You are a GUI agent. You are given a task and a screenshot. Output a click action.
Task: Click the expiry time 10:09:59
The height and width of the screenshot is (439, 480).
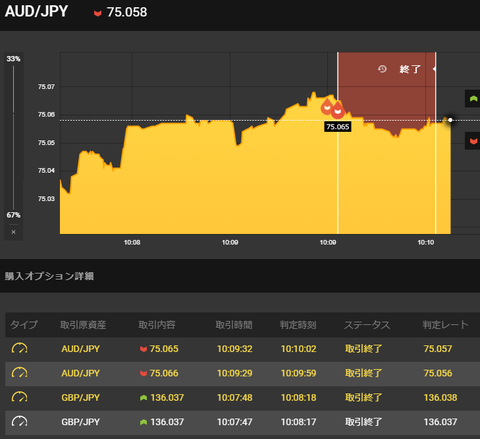pyautogui.click(x=298, y=373)
